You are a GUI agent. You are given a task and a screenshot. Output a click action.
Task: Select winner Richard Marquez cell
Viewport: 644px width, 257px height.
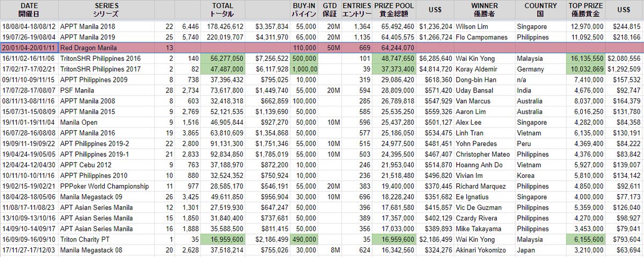(485, 185)
